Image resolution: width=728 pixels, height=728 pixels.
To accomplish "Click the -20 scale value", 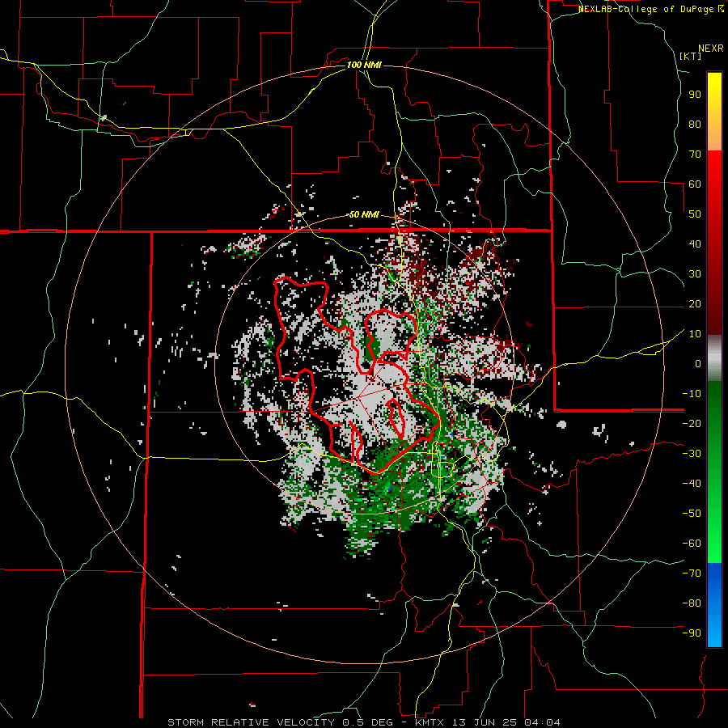I will pyautogui.click(x=692, y=423).
